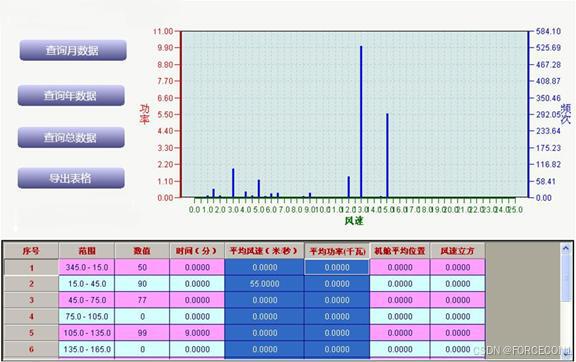Click row 6's 数值 cell showing 0
The image size is (576, 362).
[x=142, y=349]
